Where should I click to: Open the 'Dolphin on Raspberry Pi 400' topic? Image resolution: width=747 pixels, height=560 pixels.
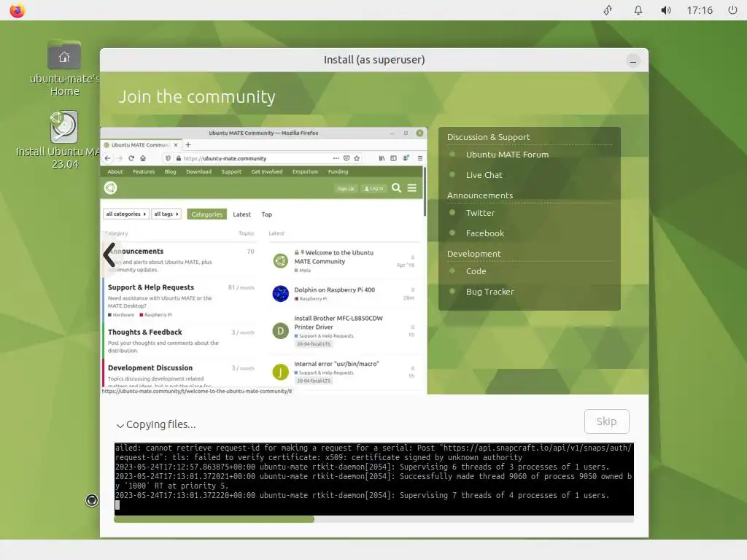(334, 289)
